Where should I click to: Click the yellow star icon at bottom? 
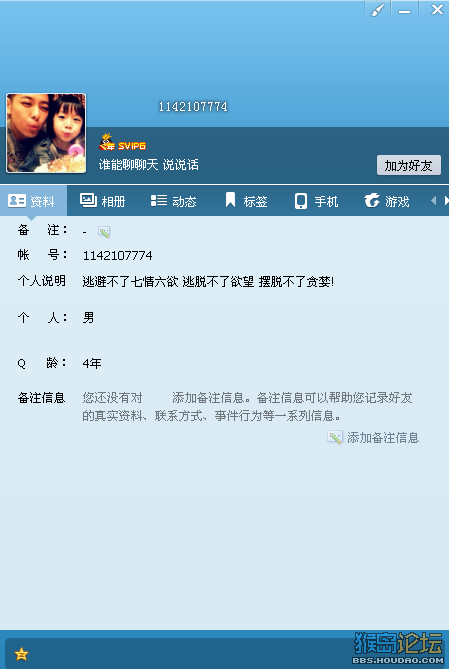click(x=21, y=654)
